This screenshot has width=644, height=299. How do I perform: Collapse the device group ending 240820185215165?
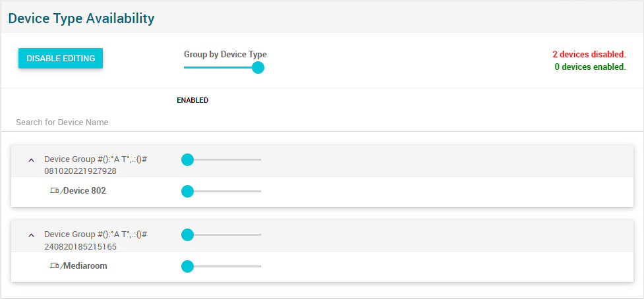pos(31,235)
